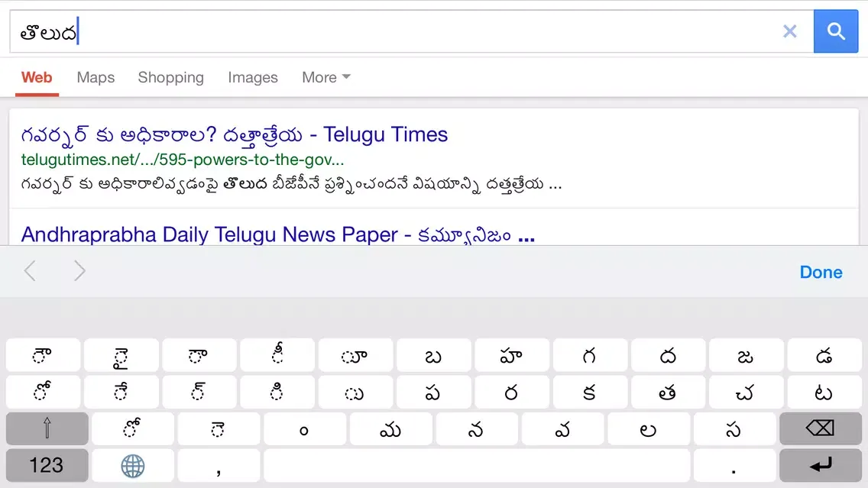Switch to the Maps tab
This screenshot has width=868, height=488.
[x=96, y=78]
